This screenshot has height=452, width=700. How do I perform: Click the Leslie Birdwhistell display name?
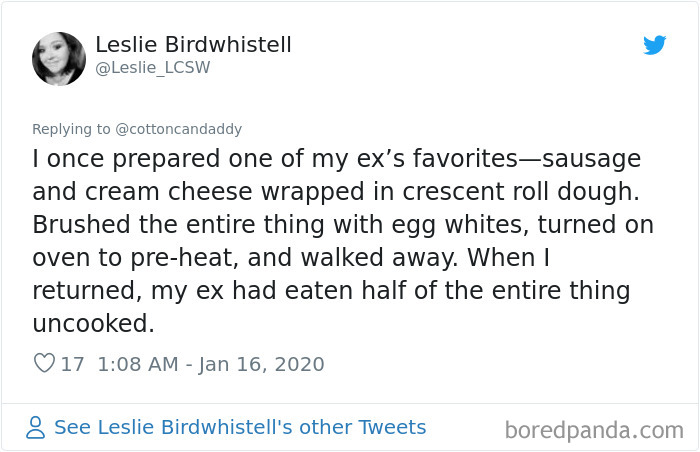(x=193, y=45)
